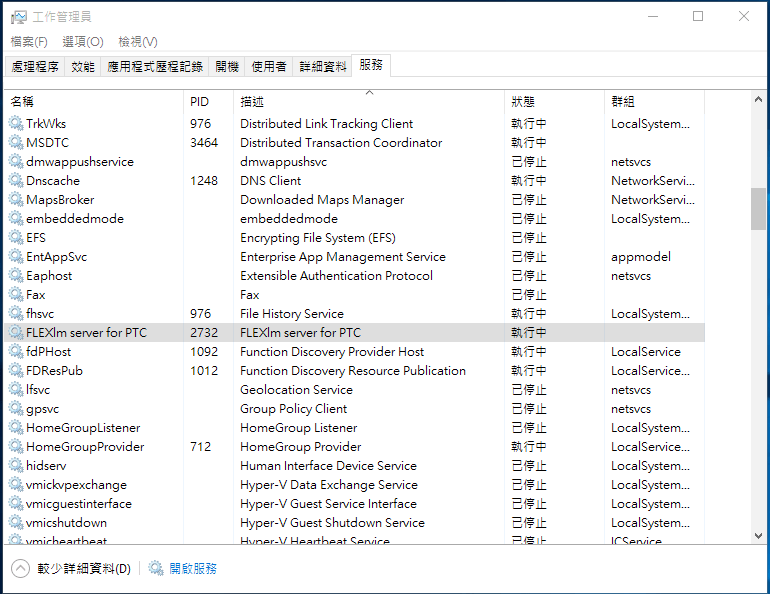The height and width of the screenshot is (594, 770).
Task: Open the 開啟服務 link
Action: (192, 568)
